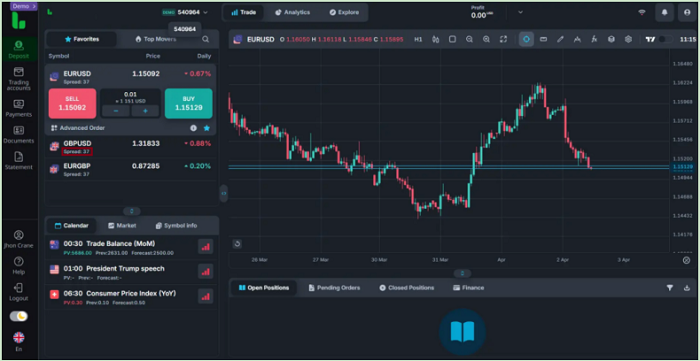The height and width of the screenshot is (361, 700).
Task: Click impact icon for Trade Balance (MoM)
Action: coord(205,247)
